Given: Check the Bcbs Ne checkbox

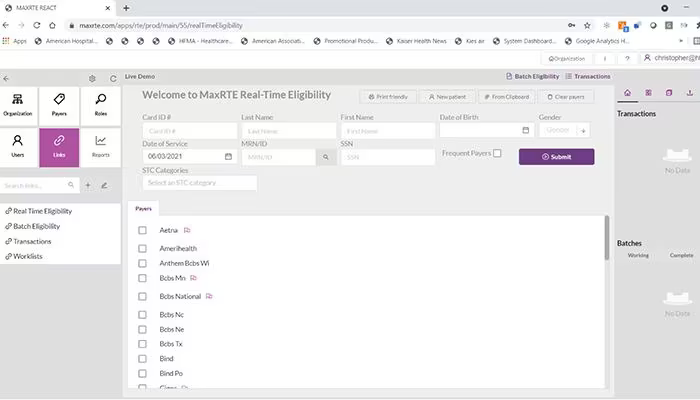Looking at the screenshot, I should (142, 329).
